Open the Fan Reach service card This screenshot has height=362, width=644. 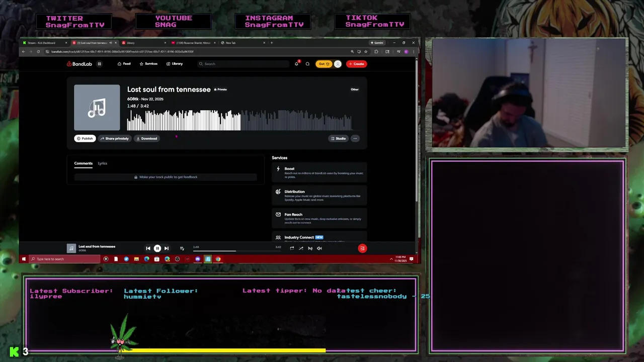click(x=319, y=218)
